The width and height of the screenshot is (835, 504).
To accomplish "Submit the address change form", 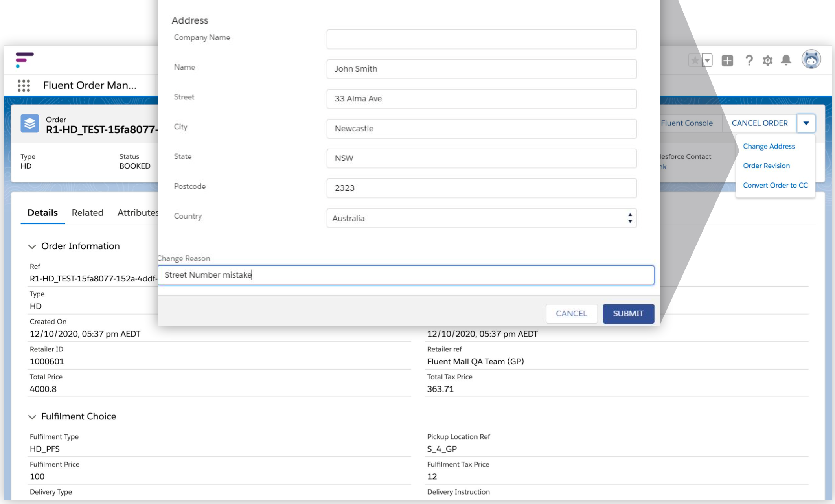I will (628, 313).
